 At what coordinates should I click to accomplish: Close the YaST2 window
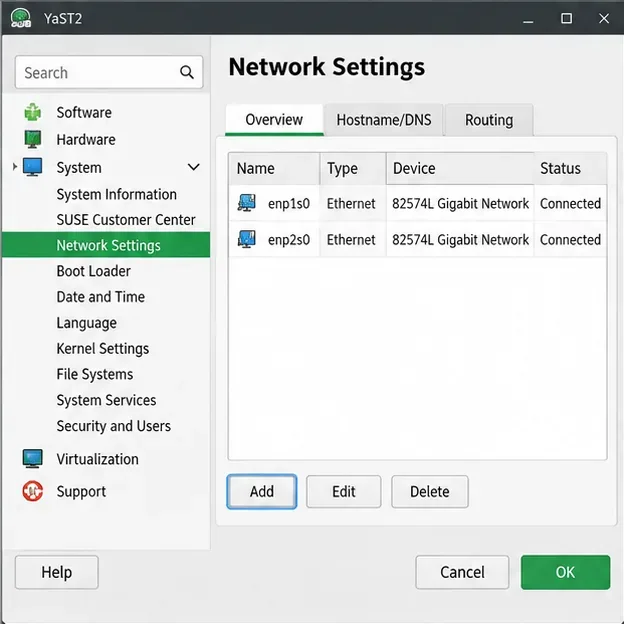604,18
